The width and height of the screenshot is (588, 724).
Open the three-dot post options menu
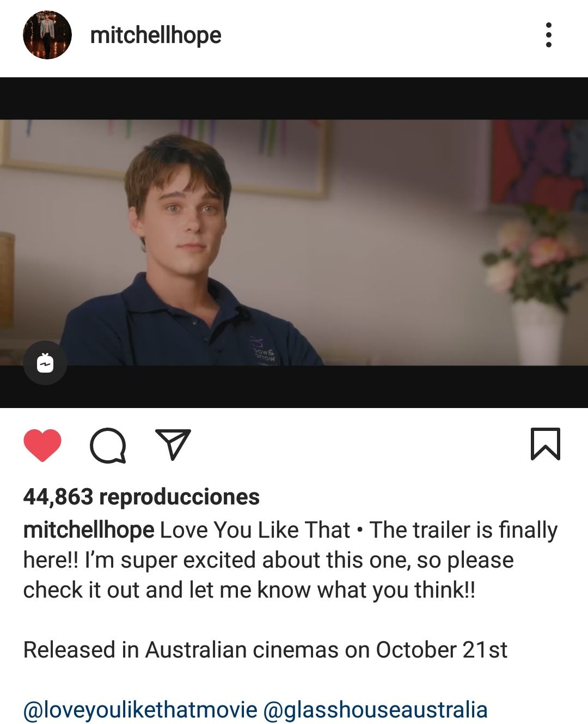(x=548, y=35)
